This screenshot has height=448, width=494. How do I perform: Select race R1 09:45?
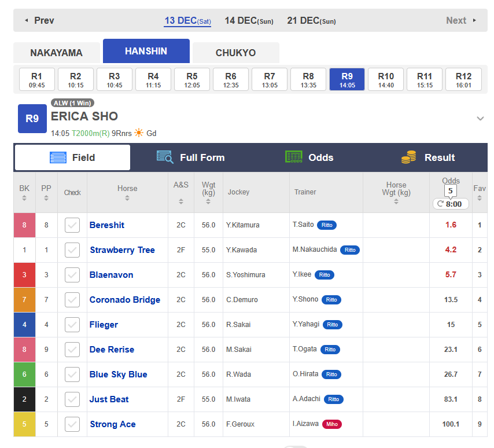37,79
